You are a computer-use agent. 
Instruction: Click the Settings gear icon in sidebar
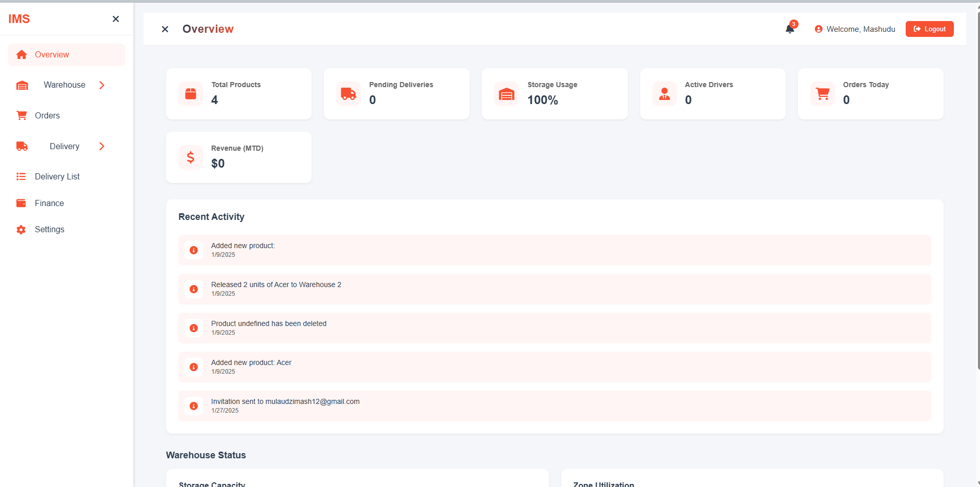coord(21,230)
